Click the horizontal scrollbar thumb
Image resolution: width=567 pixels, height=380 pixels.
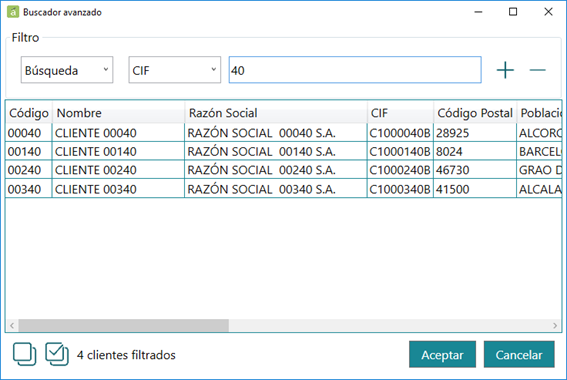124,325
